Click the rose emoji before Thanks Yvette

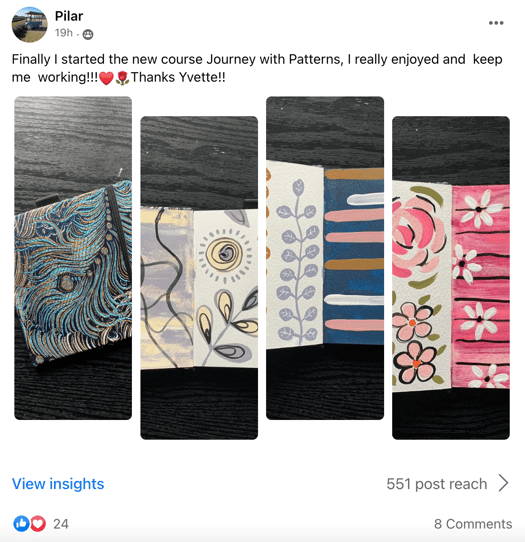tap(122, 78)
